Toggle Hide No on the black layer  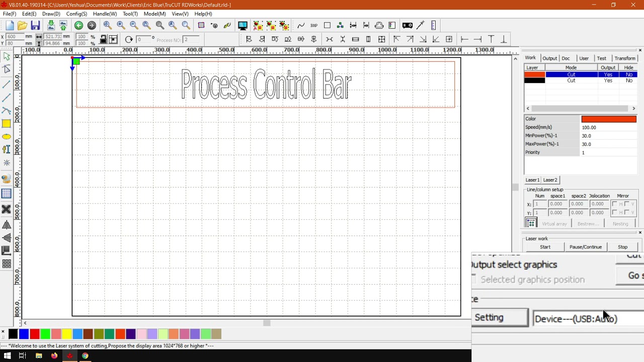point(629,80)
